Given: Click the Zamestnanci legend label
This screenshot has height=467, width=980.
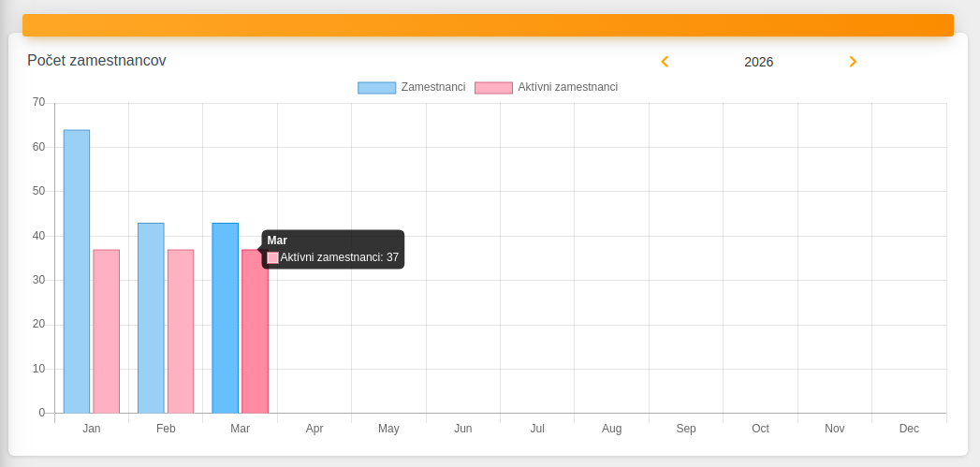Looking at the screenshot, I should click(433, 87).
